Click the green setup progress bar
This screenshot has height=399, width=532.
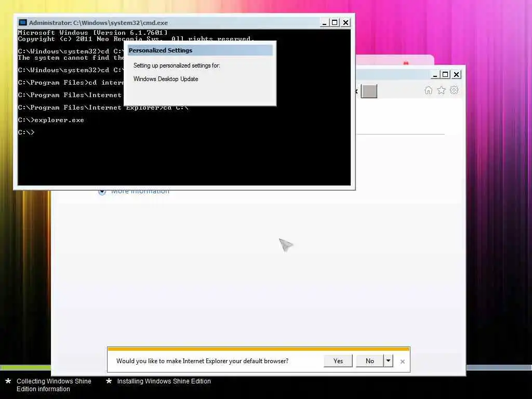click(x=25, y=367)
